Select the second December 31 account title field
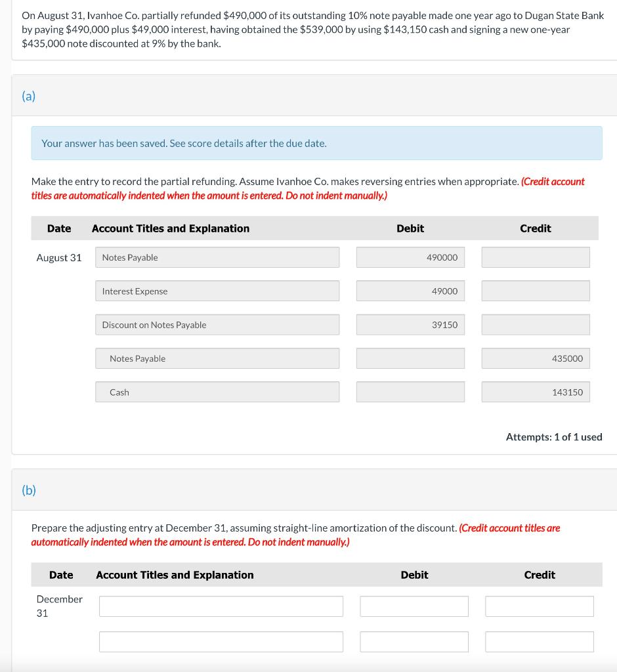The width and height of the screenshot is (617, 672). (x=221, y=641)
